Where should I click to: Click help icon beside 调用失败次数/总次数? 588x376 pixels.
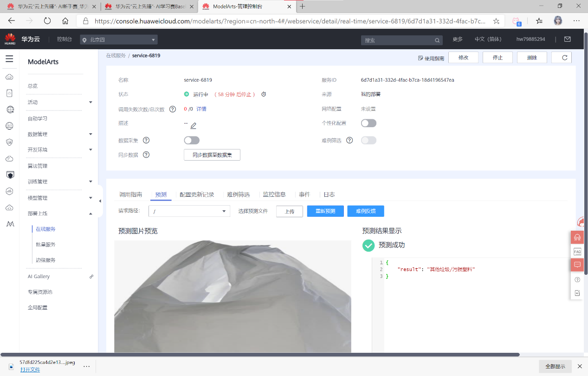tap(173, 109)
